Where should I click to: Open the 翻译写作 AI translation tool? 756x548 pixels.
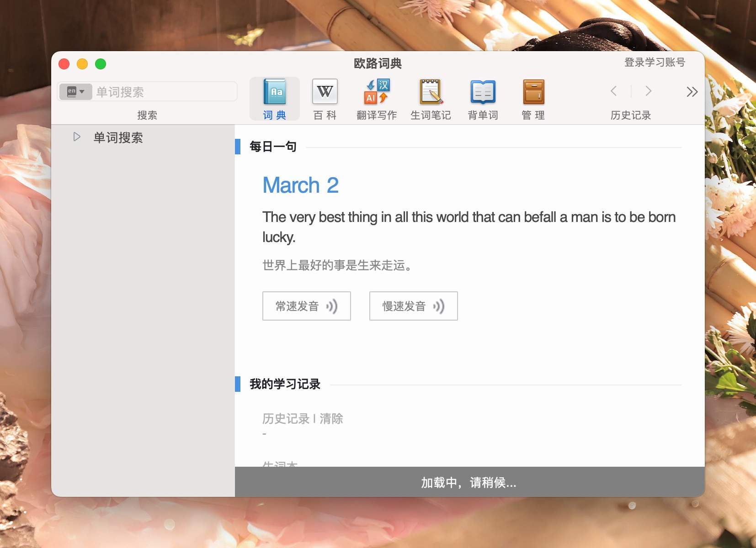(x=376, y=97)
